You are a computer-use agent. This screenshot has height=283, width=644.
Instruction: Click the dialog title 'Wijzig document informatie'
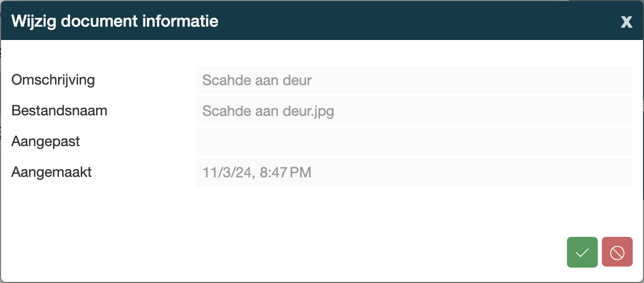pos(115,21)
